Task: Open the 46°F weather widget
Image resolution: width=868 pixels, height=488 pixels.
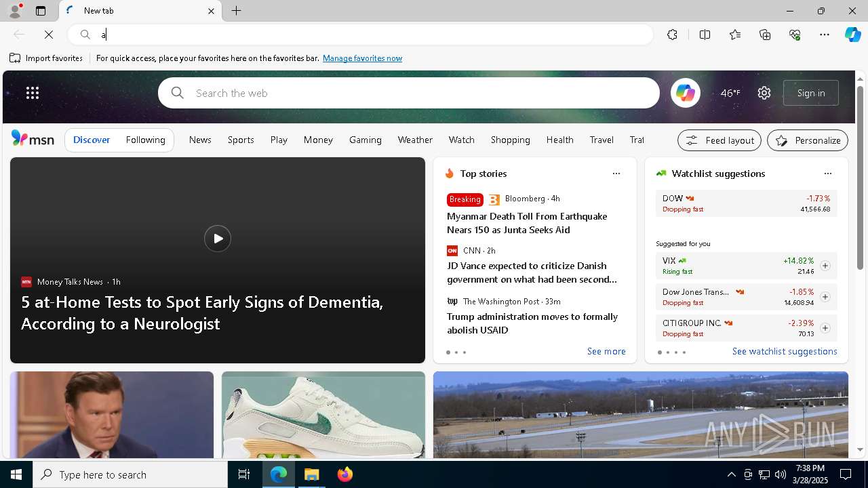Action: (x=730, y=93)
